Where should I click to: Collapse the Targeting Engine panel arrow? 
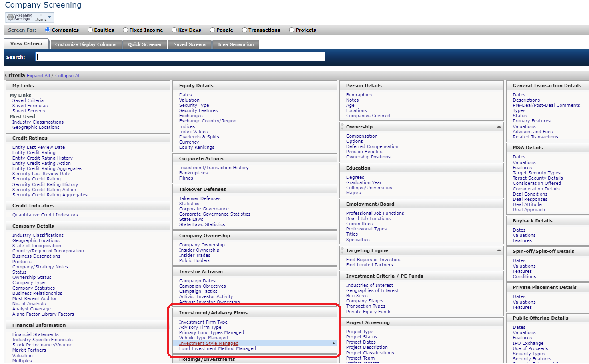499,250
